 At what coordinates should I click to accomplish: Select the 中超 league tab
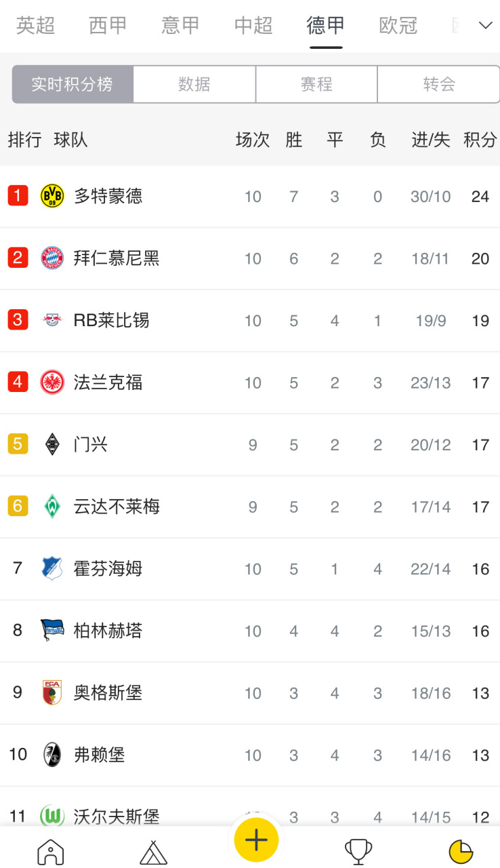(253, 26)
